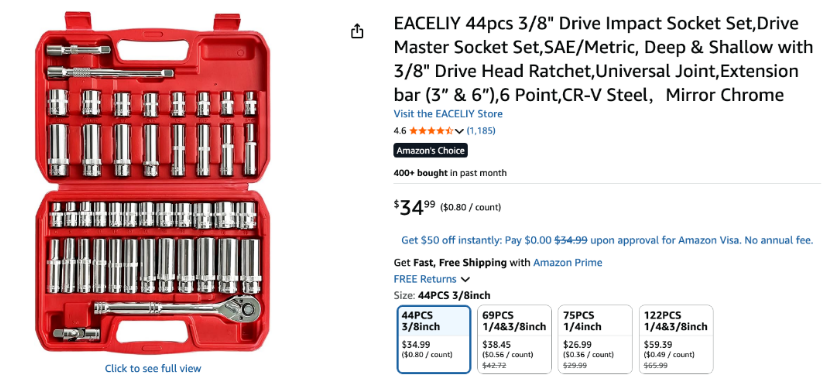Choose the 75PCS 1/4inch size option
826x379 pixels.
pyautogui.click(x=595, y=339)
